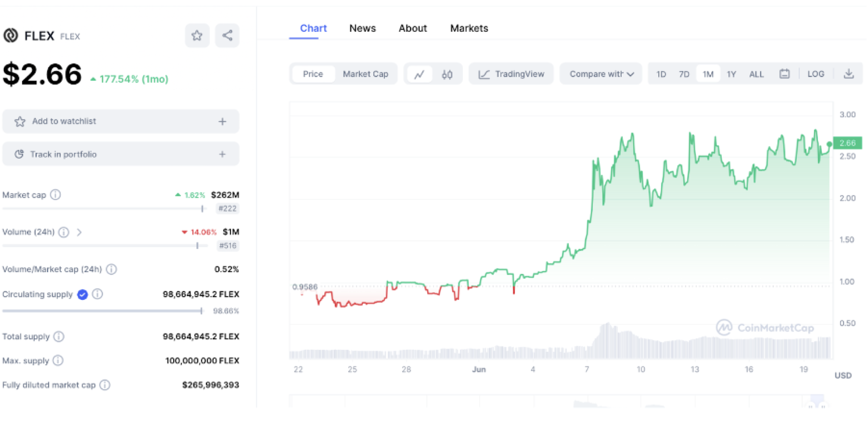Click the share icon next to FLEX name
868x421 pixels.
[x=227, y=36]
